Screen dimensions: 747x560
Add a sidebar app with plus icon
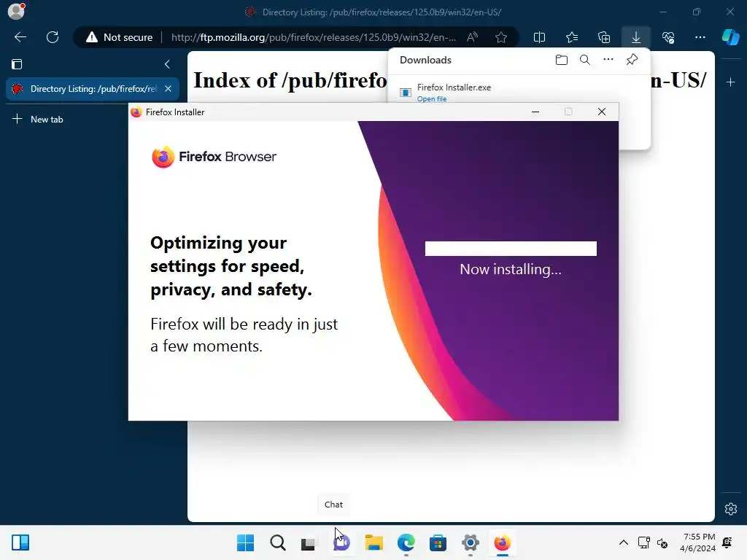tap(730, 82)
